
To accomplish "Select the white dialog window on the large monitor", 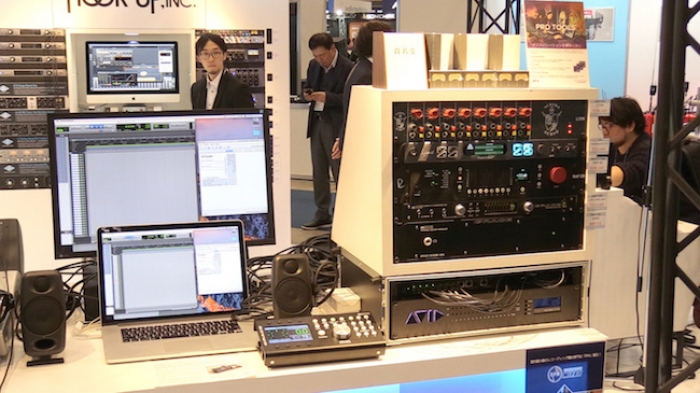I will pos(232,166).
